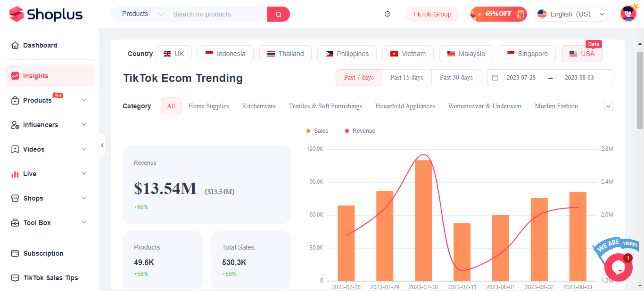Click the 65%OFF gift promo banner
The height and width of the screenshot is (291, 644).
(498, 14)
